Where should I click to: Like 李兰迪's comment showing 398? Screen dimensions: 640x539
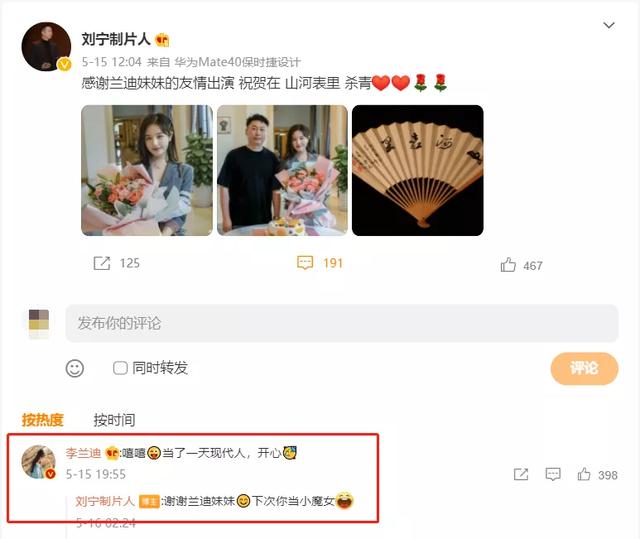pyautogui.click(x=584, y=474)
